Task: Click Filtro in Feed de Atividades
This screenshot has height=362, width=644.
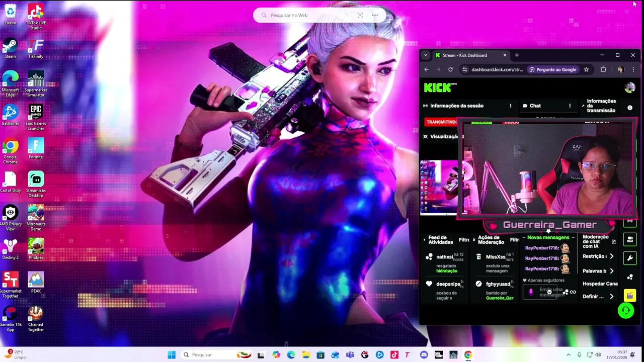Action: click(x=464, y=240)
